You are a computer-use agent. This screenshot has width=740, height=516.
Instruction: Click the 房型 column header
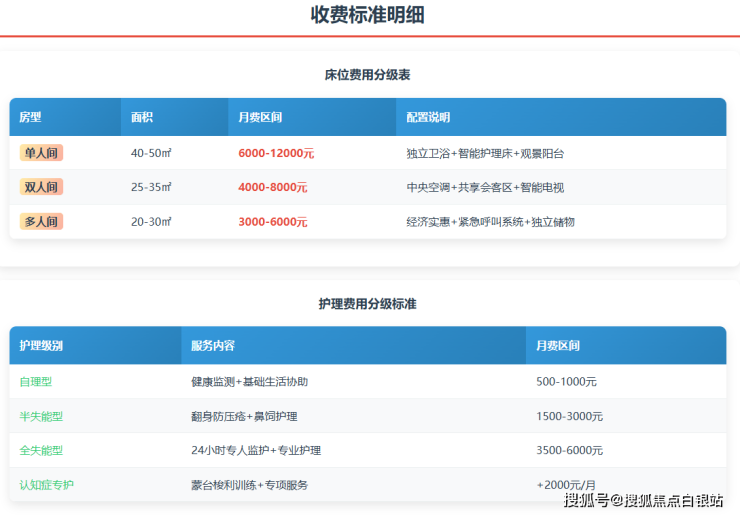pyautogui.click(x=31, y=117)
